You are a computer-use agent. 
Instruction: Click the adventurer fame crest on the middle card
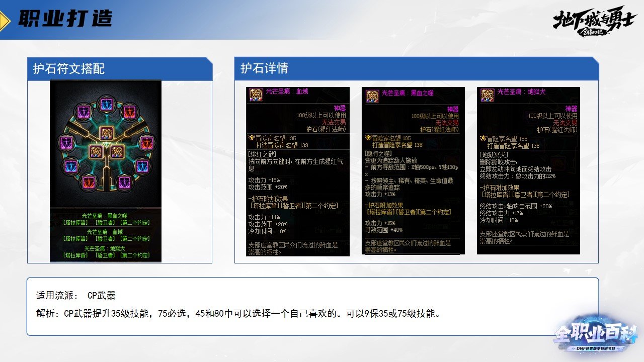[368, 138]
